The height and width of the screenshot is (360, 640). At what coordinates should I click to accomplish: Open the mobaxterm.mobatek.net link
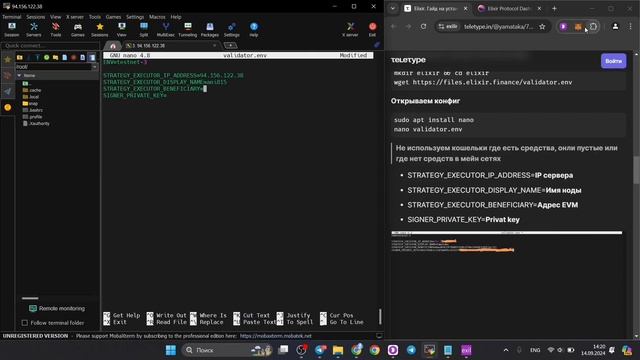(x=276, y=336)
